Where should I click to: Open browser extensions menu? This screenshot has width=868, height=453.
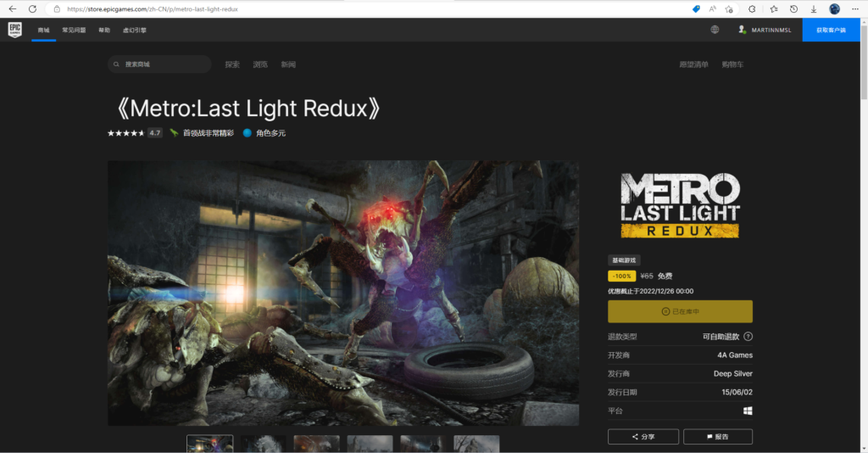point(752,8)
